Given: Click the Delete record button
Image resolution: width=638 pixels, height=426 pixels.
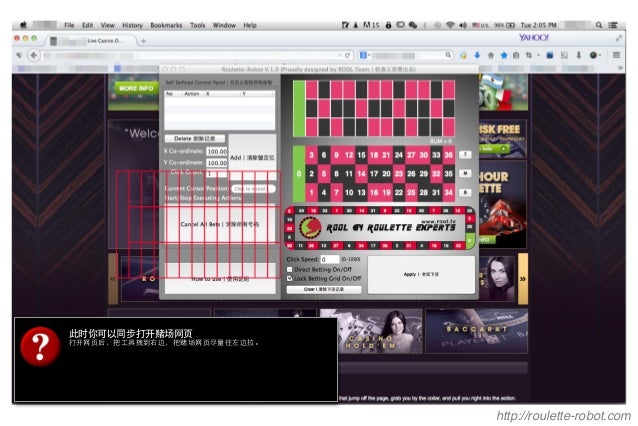Looking at the screenshot, I should coord(194,138).
